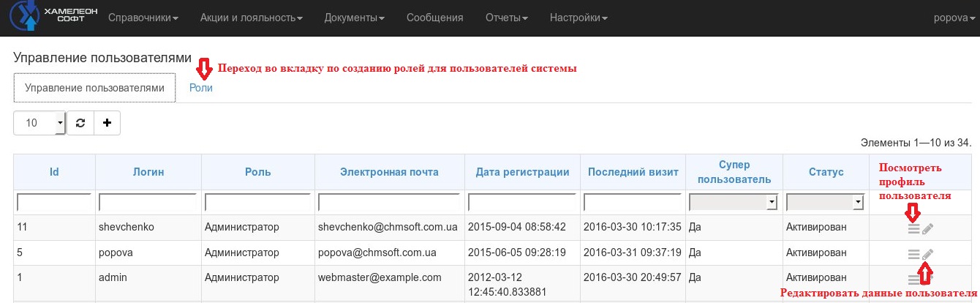View profile icon in popova row

[913, 254]
